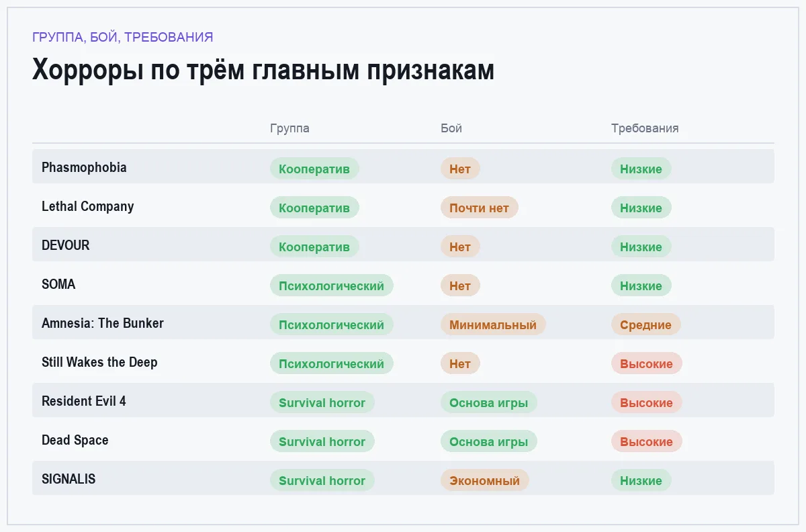806x532 pixels.
Task: Click Основа игры tag for Resident Evil 4
Action: click(489, 402)
